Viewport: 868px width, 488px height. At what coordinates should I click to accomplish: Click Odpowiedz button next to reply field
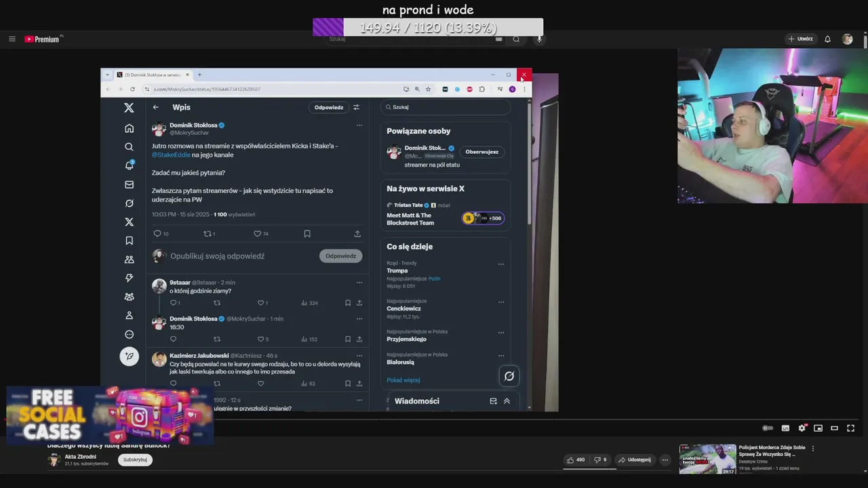click(x=340, y=256)
